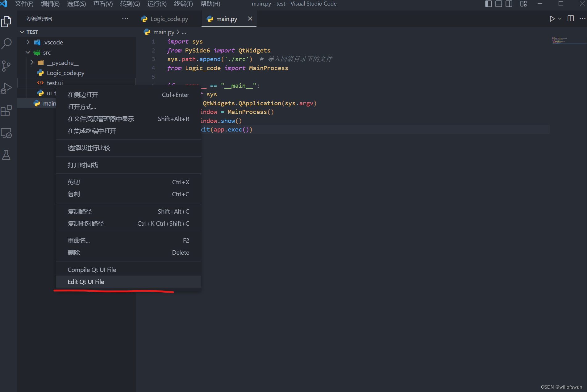Open the Search view in activity bar
This screenshot has width=587, height=392.
(x=6, y=44)
